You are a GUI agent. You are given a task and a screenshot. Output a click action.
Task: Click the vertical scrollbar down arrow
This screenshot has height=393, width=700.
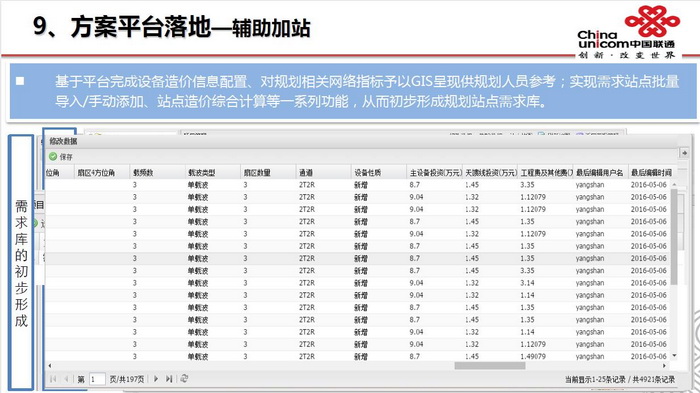(x=674, y=356)
